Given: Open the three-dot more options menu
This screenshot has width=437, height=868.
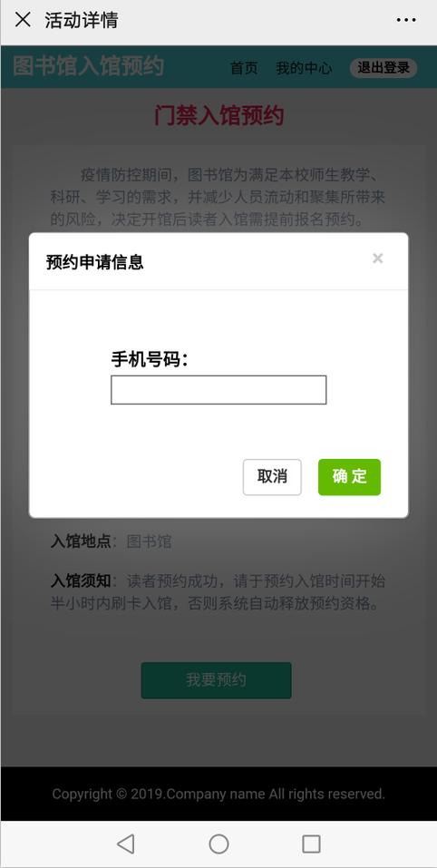Looking at the screenshot, I should coord(406,20).
